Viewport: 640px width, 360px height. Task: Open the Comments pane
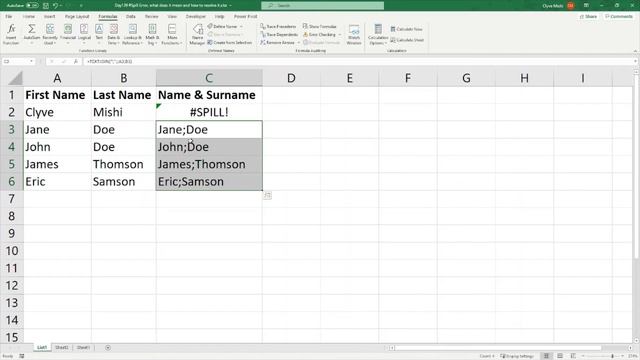[x=619, y=16]
